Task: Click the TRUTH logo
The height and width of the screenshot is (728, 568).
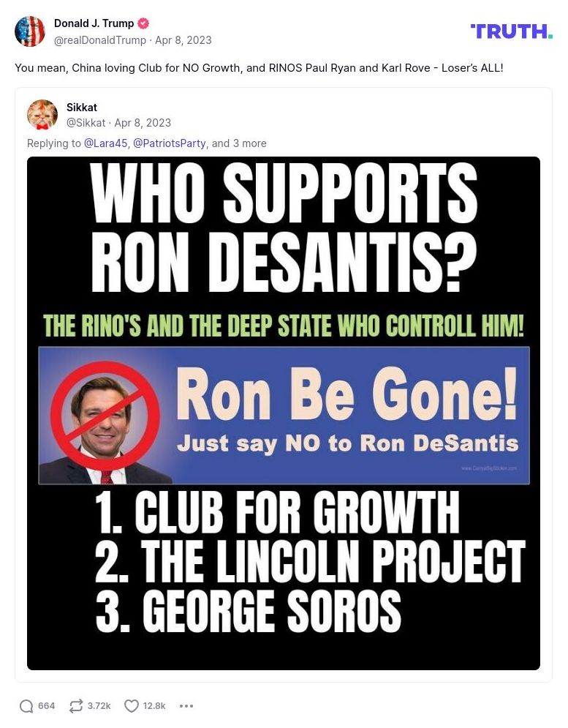Action: (x=511, y=31)
